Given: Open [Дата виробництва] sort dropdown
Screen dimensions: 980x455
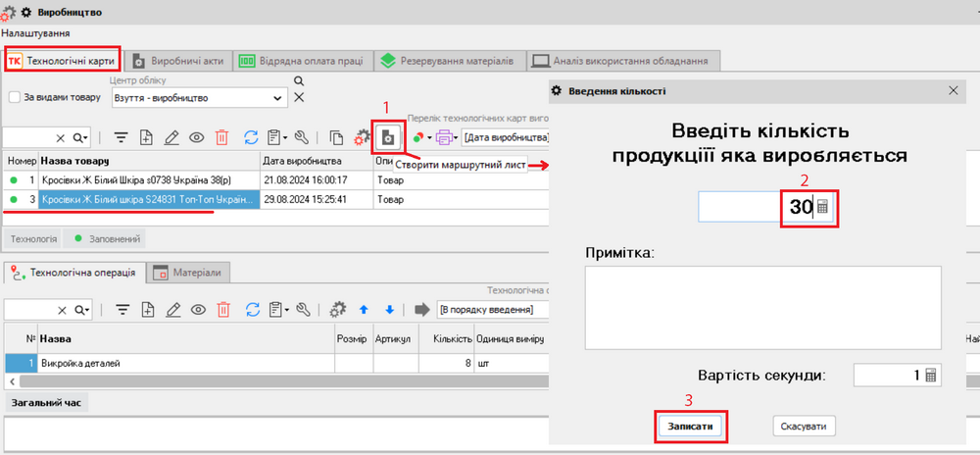Looking at the screenshot, I should click(505, 137).
